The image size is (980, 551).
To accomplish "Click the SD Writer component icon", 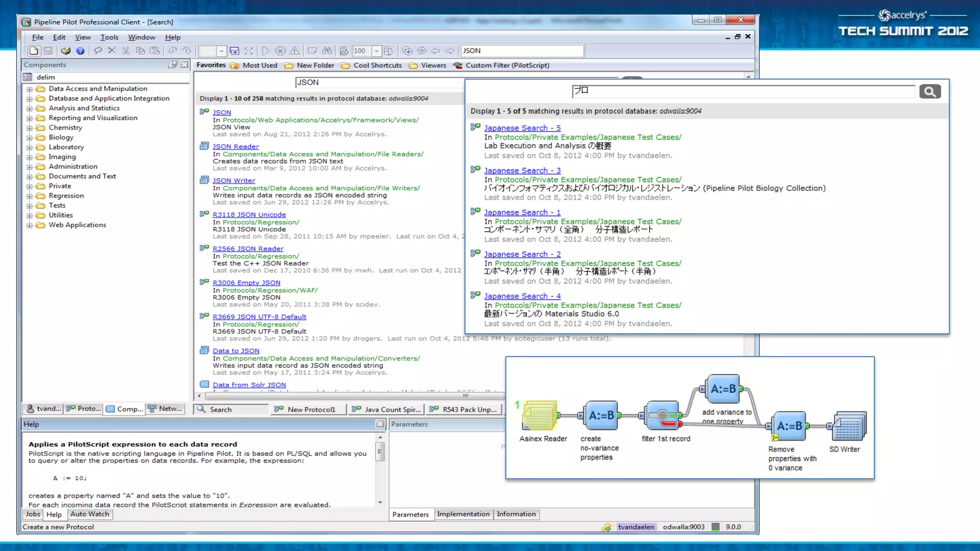I will (848, 426).
